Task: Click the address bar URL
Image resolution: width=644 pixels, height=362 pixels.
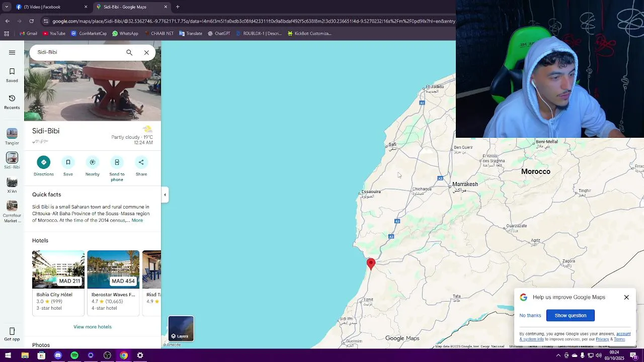Action: (x=253, y=21)
